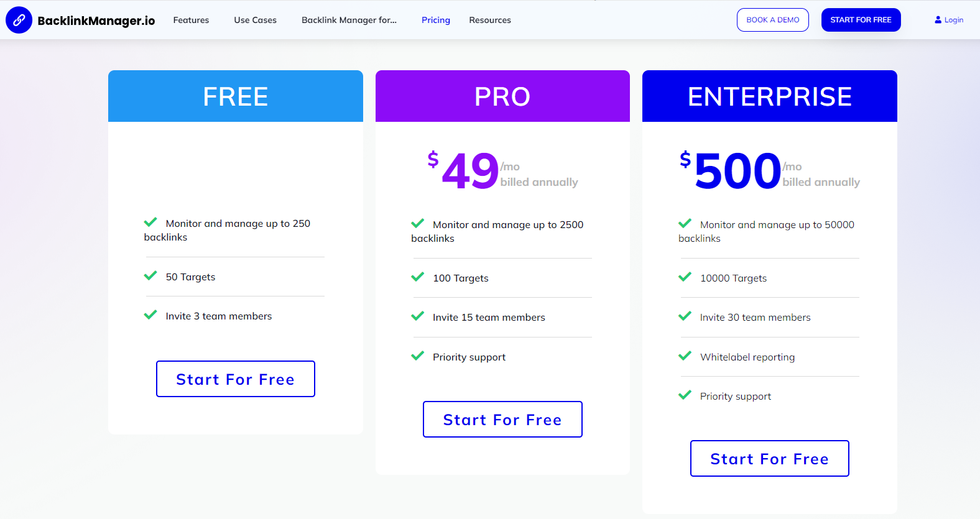Screen dimensions: 980x519
Task: Click checkmark beside Invite 15 team members
Action: point(417,316)
